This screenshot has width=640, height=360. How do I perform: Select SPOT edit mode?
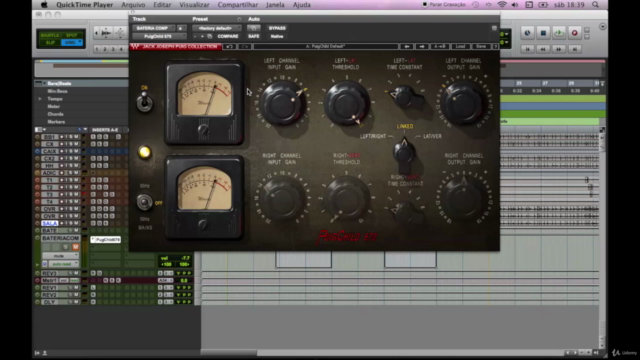(72, 36)
